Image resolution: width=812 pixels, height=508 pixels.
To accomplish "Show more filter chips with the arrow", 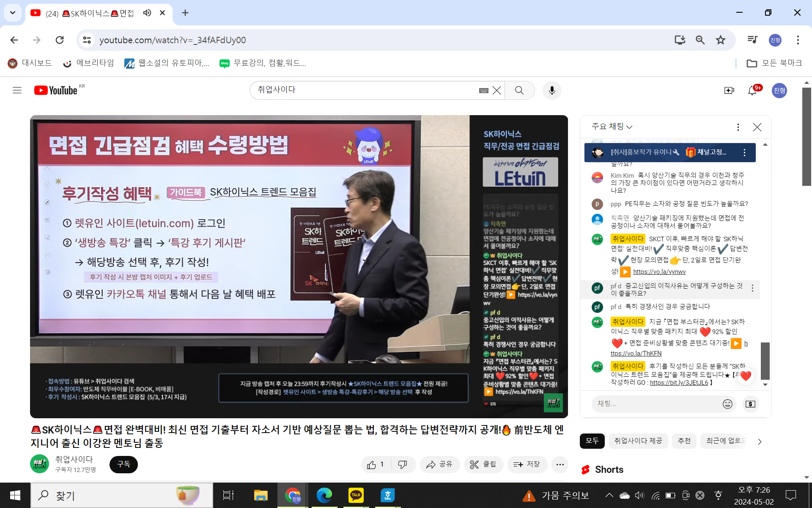I will tap(760, 442).
